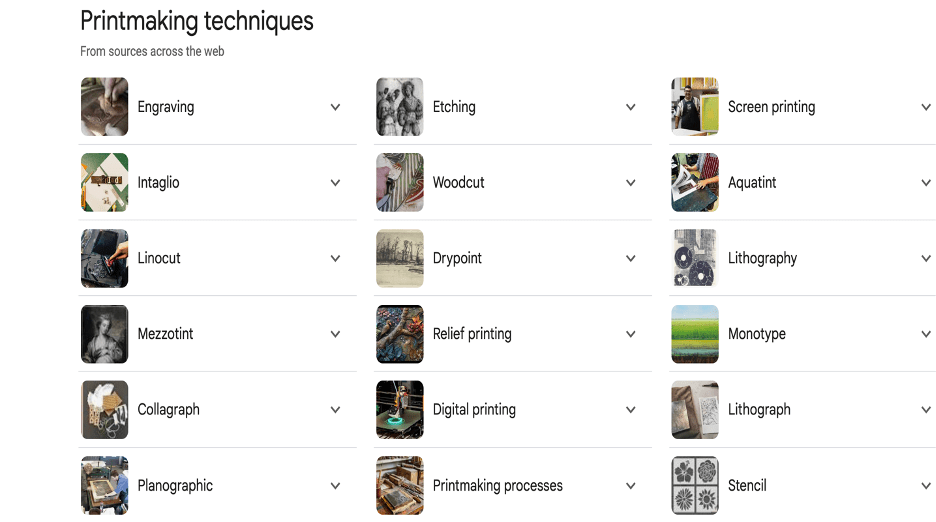Click the Digital printing thumbnail
The width and height of the screenshot is (936, 522).
coord(400,410)
